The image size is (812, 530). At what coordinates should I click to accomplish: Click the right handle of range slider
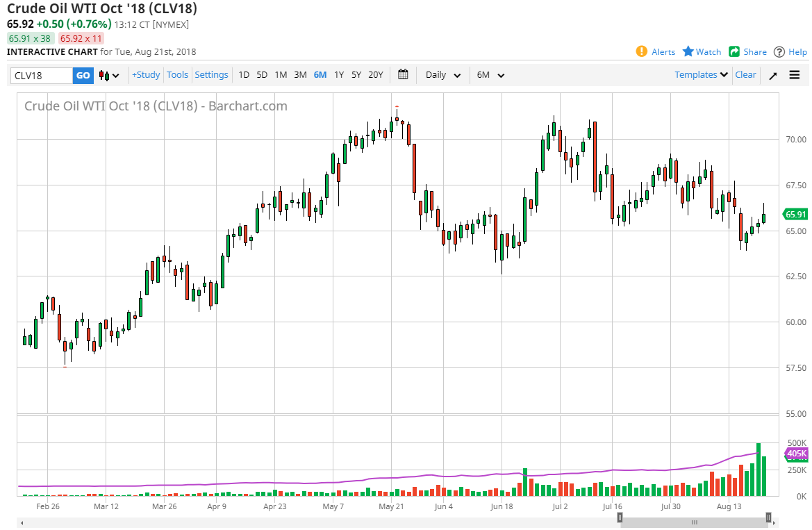click(x=768, y=517)
